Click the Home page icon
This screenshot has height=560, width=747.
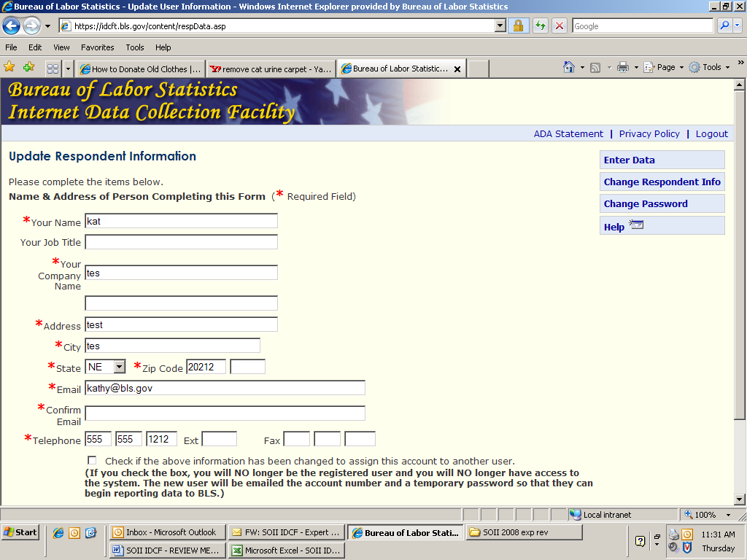coord(569,67)
